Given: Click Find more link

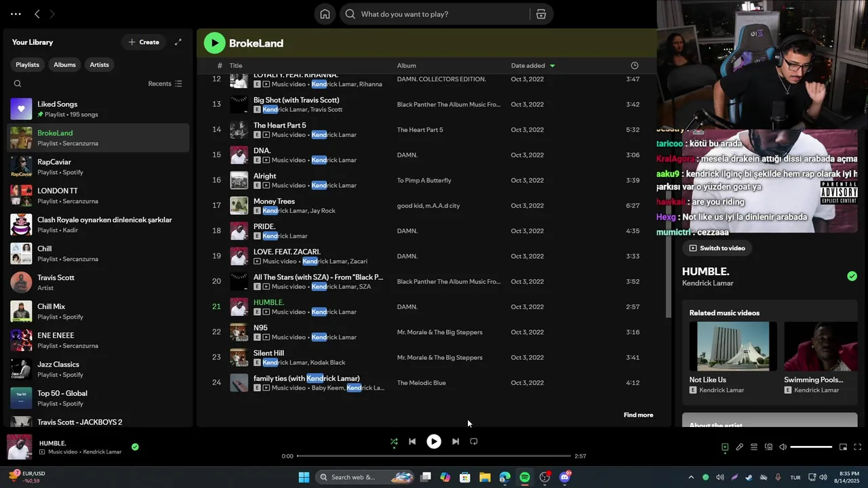Looking at the screenshot, I should (x=638, y=415).
